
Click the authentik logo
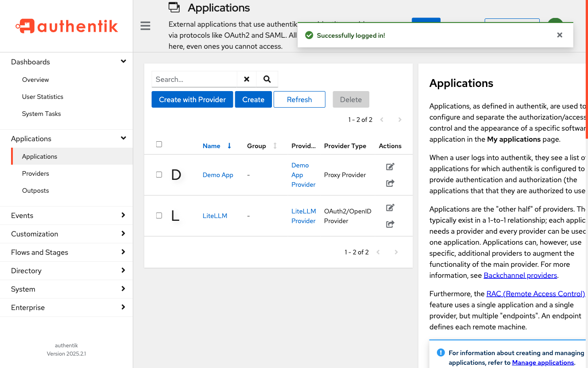point(67,26)
